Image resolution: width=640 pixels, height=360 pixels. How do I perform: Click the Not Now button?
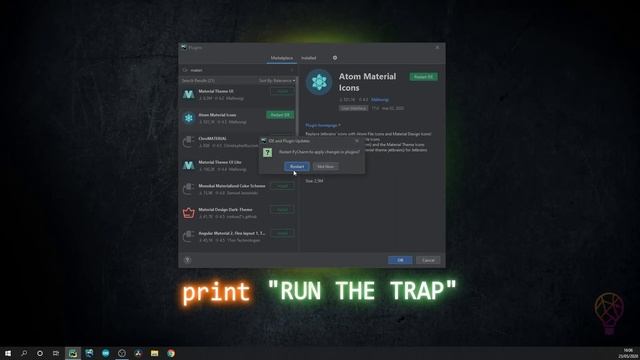coord(325,167)
